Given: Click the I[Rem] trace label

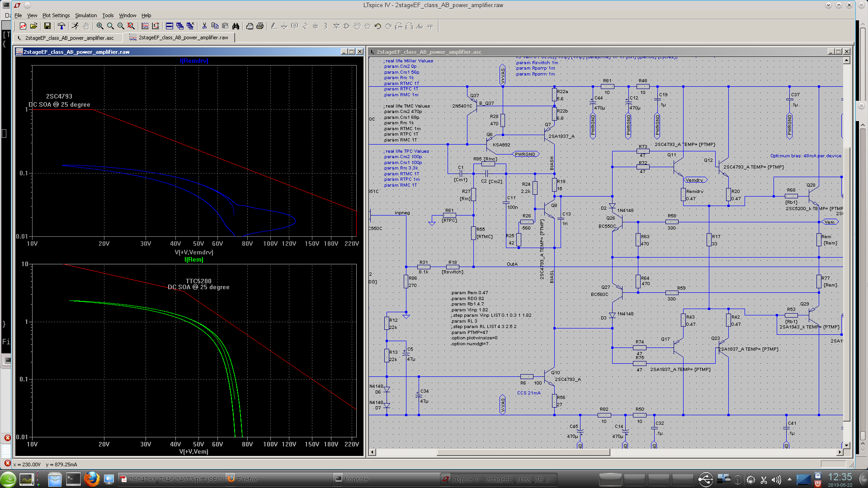Looking at the screenshot, I should (194, 259).
